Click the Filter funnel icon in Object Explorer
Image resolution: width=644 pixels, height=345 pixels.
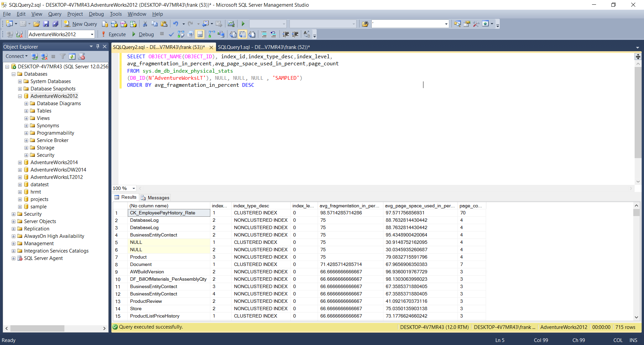coord(63,56)
